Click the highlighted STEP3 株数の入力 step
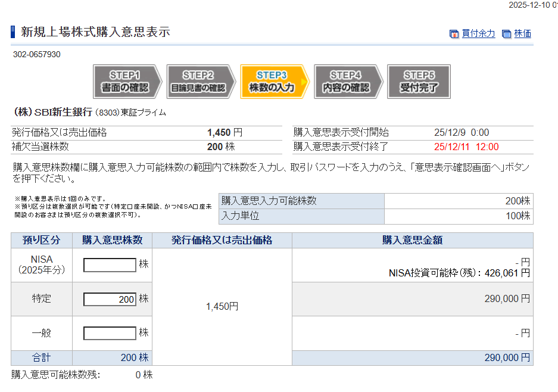The width and height of the screenshot is (558, 392). tap(274, 82)
